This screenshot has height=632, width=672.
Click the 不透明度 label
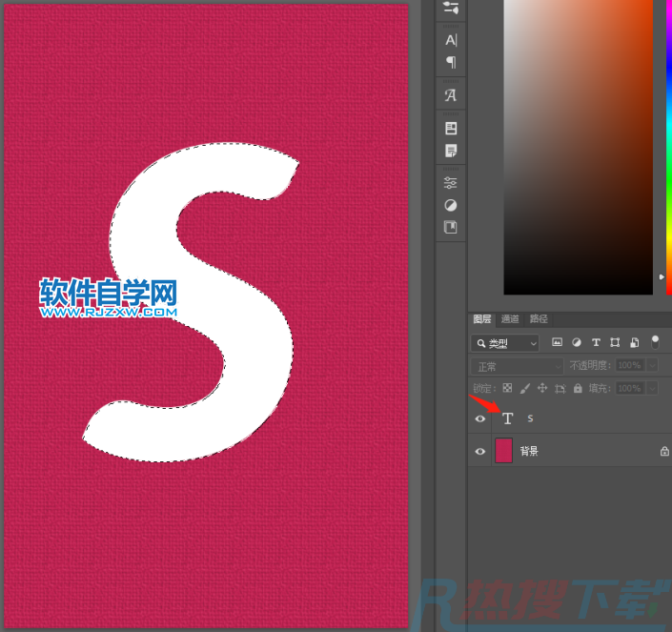[x=590, y=365]
